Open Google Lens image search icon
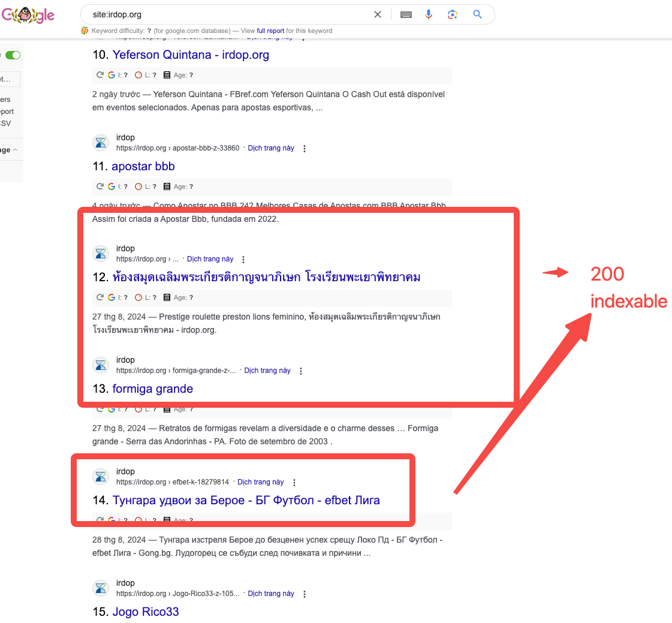This screenshot has height=623, width=672. pyautogui.click(x=453, y=14)
